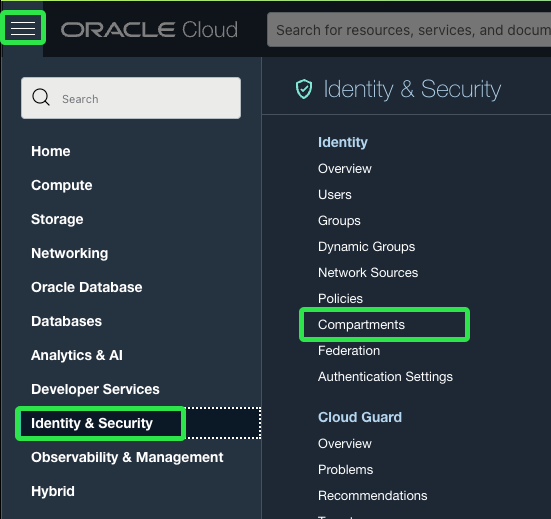Open the Federation page
Image resolution: width=551 pixels, height=519 pixels.
point(349,351)
